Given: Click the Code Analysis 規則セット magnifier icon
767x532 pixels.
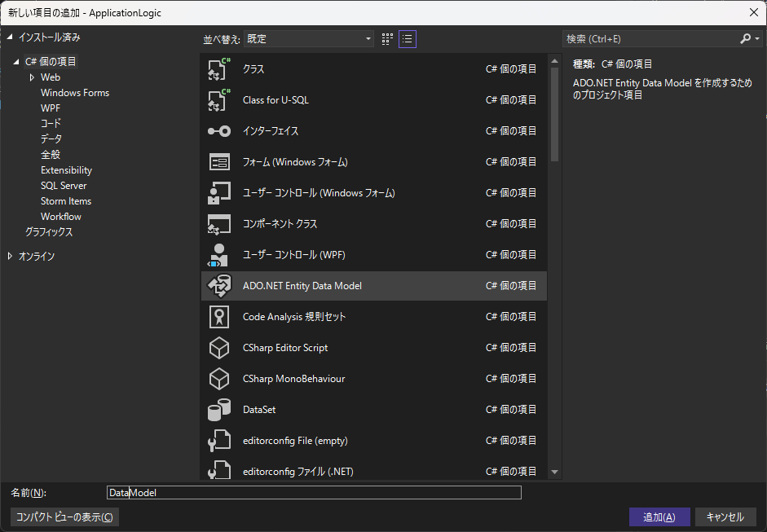Looking at the screenshot, I should pyautogui.click(x=218, y=316).
